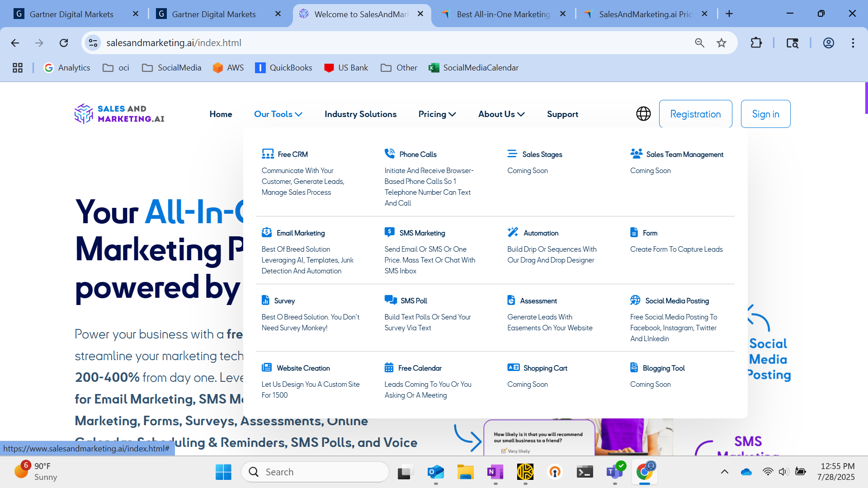Select the Free CRM icon
868x488 pixels.
tap(268, 154)
